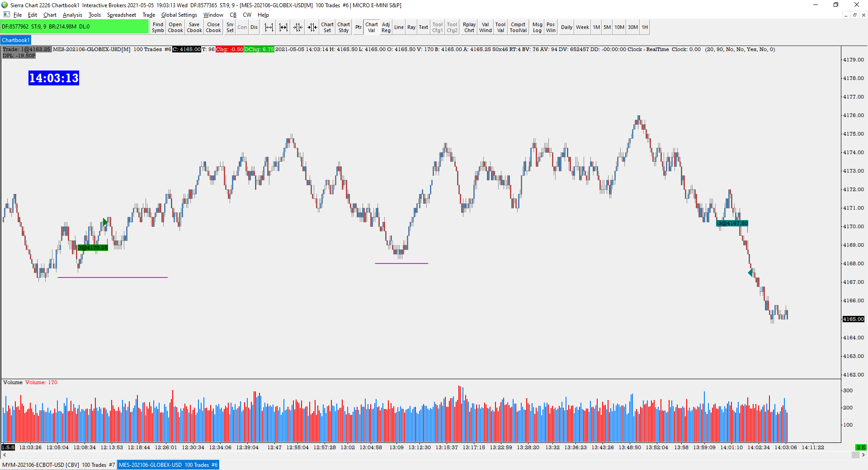Screen dimensions: 868x470
Task: Toggle the Tool Val window
Action: coord(500,27)
